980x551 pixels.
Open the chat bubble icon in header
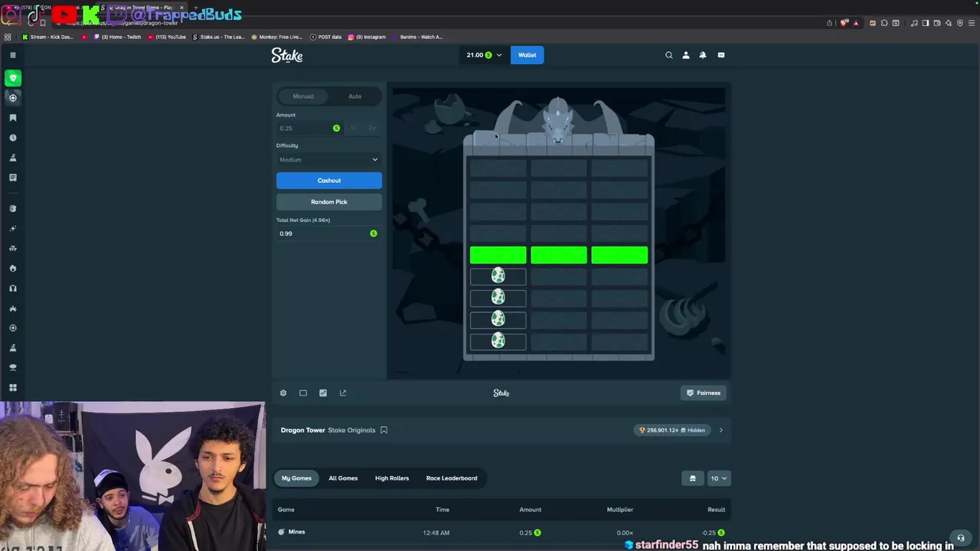[720, 55]
